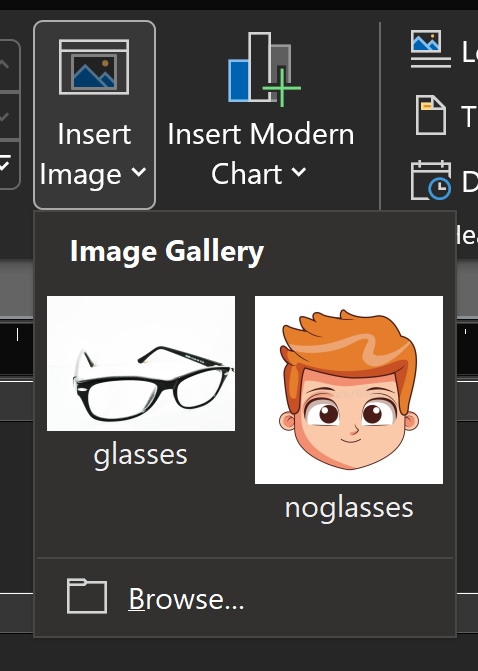
Task: Click the Image Gallery header
Action: point(167,252)
